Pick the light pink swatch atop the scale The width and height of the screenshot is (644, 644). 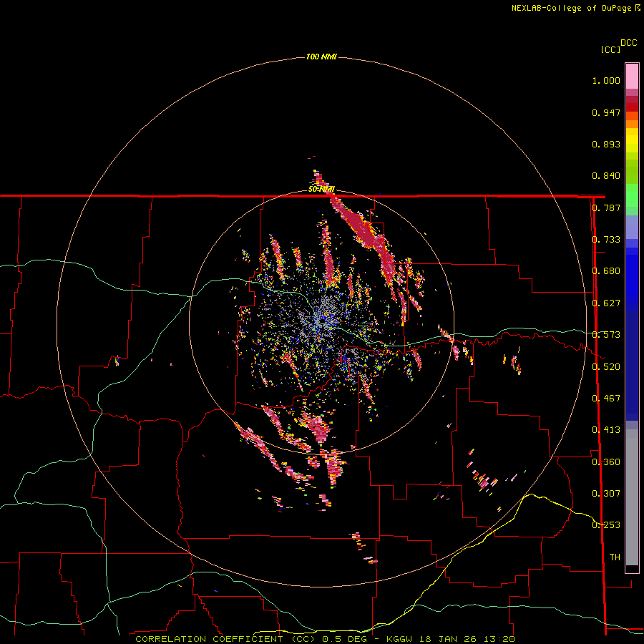click(632, 76)
